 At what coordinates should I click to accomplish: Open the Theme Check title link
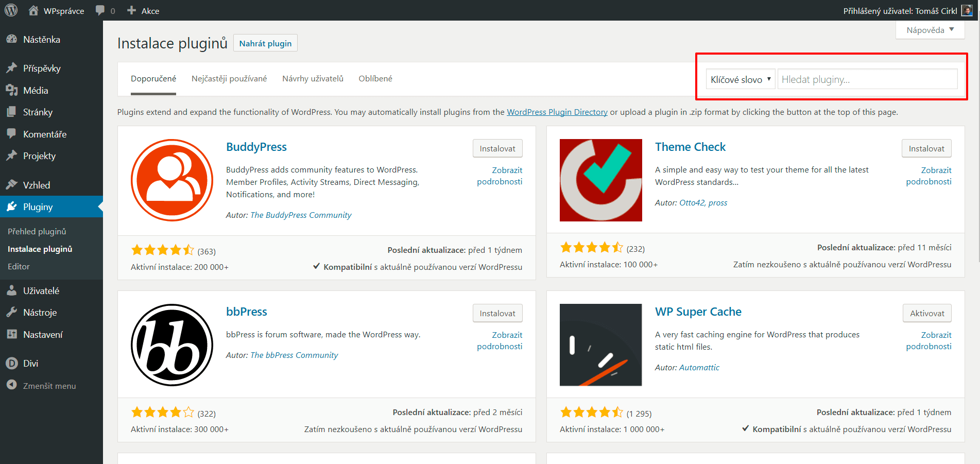690,147
